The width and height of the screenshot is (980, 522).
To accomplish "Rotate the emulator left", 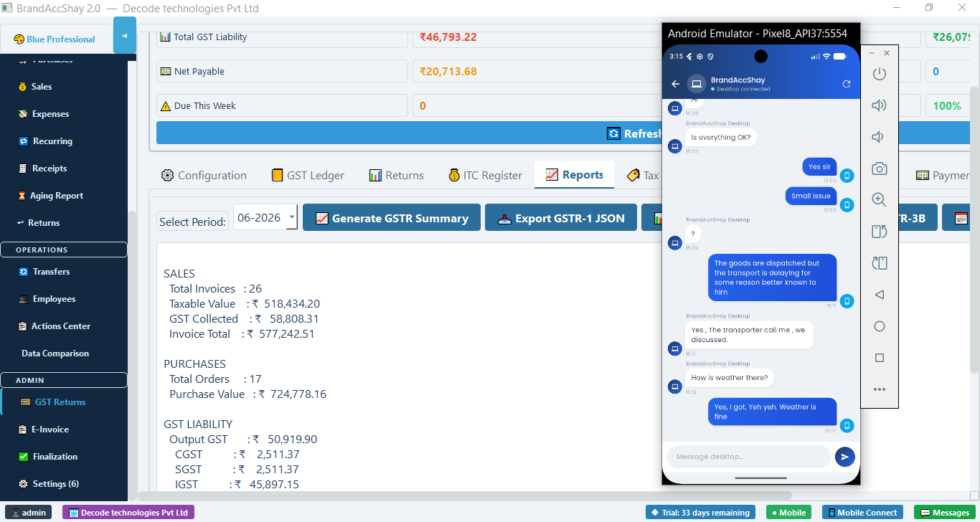I will tap(879, 232).
